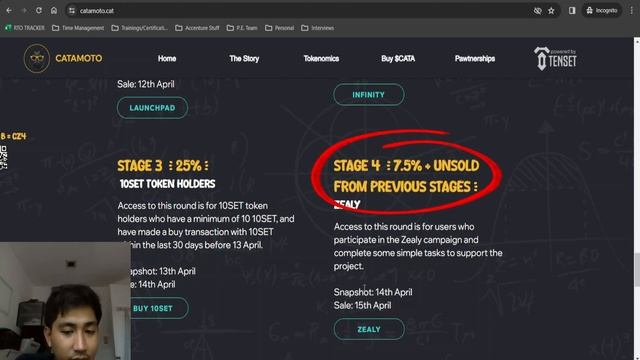Reload the page with refresh icon
Image resolution: width=640 pixels, height=360 pixels.
(39, 11)
